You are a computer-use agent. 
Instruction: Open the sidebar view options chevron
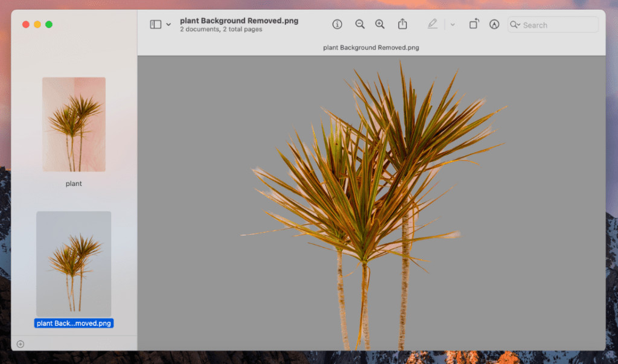(168, 25)
